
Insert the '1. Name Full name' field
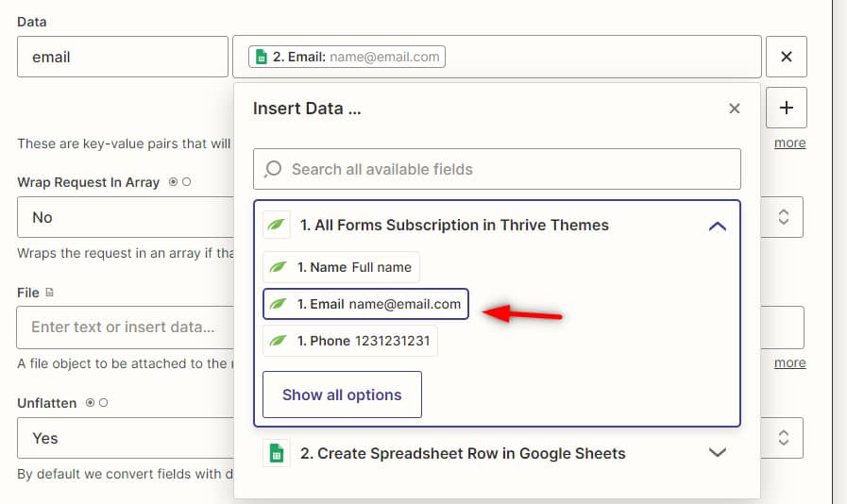coord(342,267)
